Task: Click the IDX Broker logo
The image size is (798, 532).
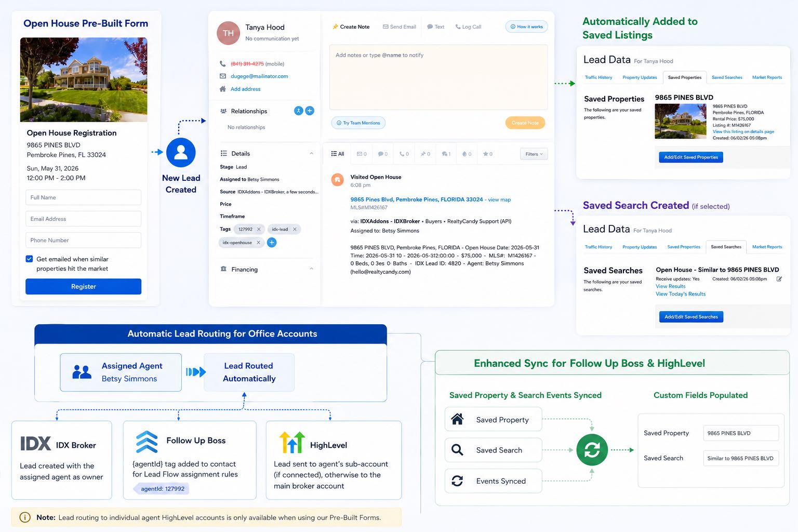Action: click(36, 444)
